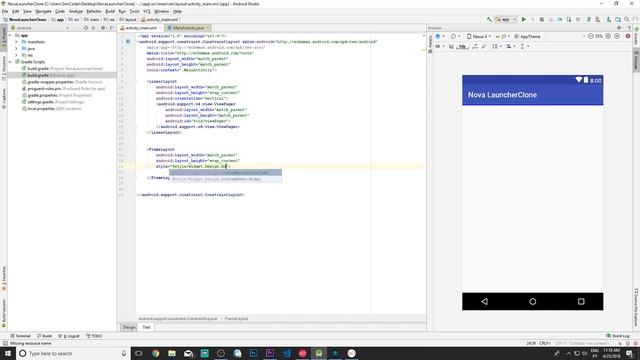Screen dimensions: 640x360
Task: Open the Terminal tool window
Action: coord(20,336)
